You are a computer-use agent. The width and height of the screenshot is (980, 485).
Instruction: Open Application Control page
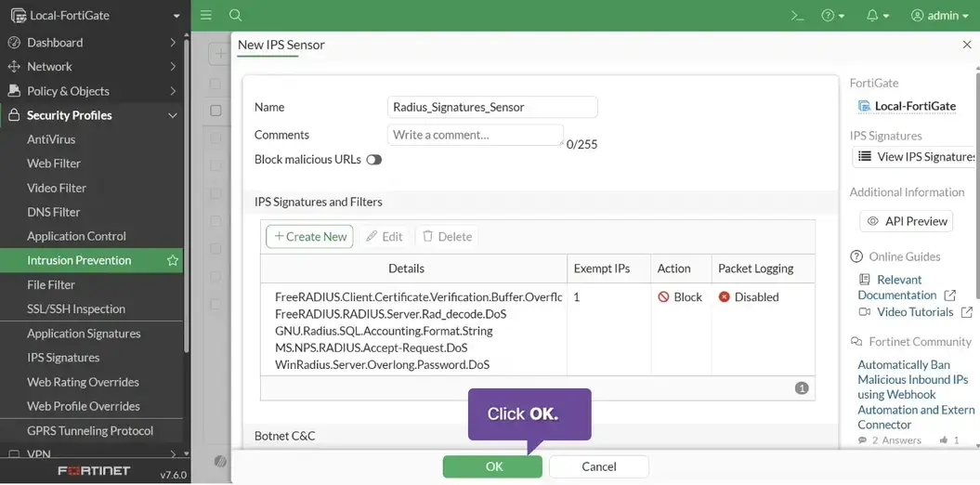click(x=76, y=236)
